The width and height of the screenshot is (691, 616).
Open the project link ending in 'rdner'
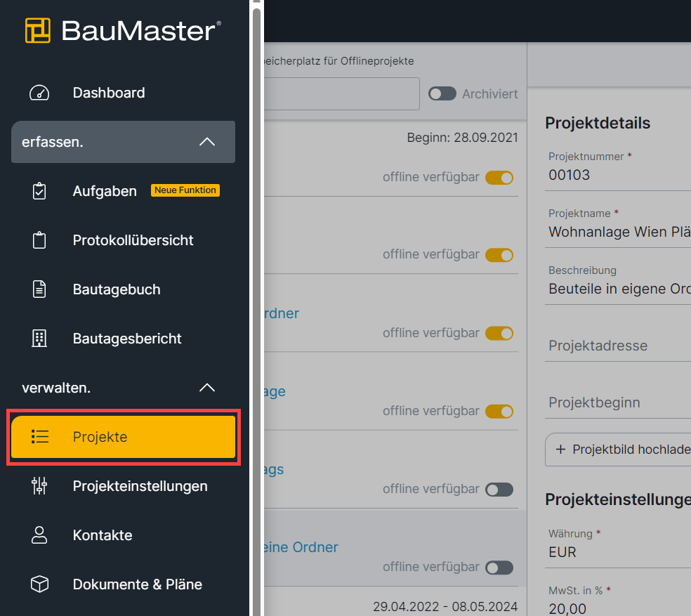[281, 313]
